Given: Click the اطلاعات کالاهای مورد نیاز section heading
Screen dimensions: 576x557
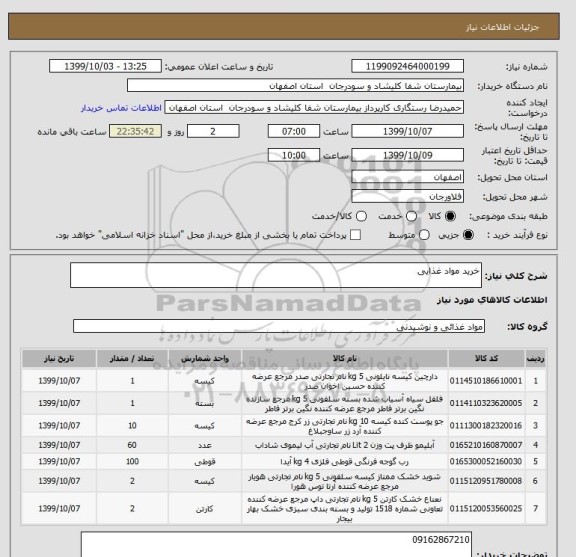Looking at the screenshot, I should coord(492,300).
